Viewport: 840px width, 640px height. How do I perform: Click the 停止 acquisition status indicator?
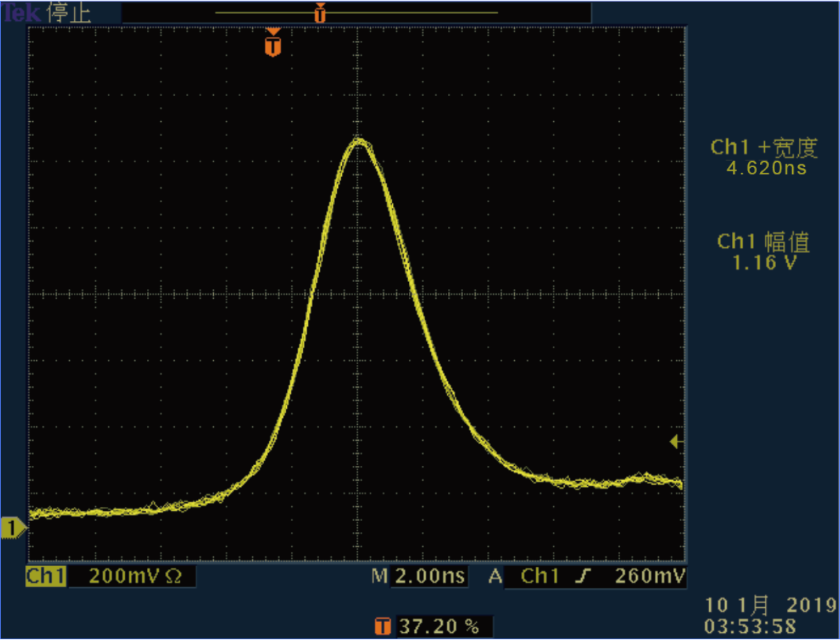click(70, 13)
